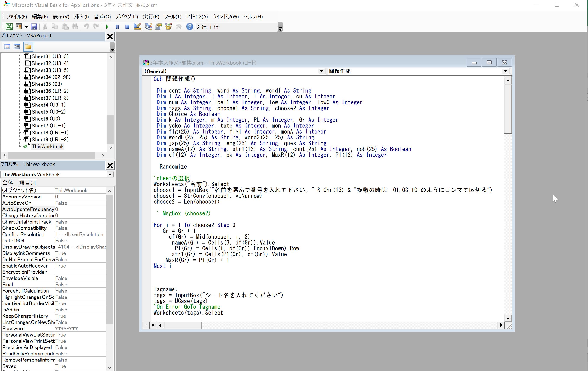Open ヘルプ(H) menu
The image size is (588, 371).
(253, 17)
